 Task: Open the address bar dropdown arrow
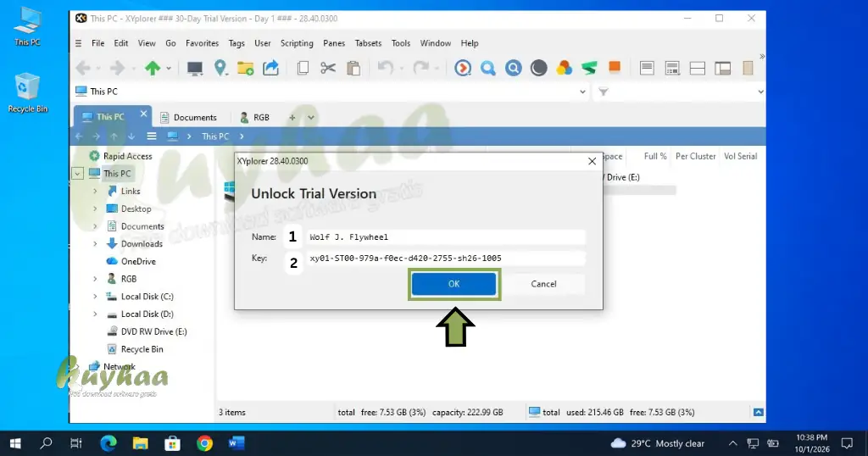pyautogui.click(x=582, y=92)
